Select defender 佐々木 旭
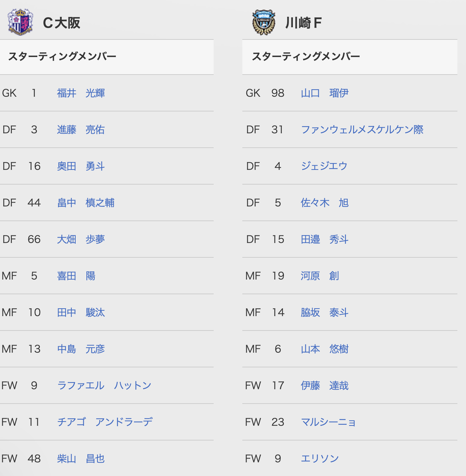 click(325, 203)
